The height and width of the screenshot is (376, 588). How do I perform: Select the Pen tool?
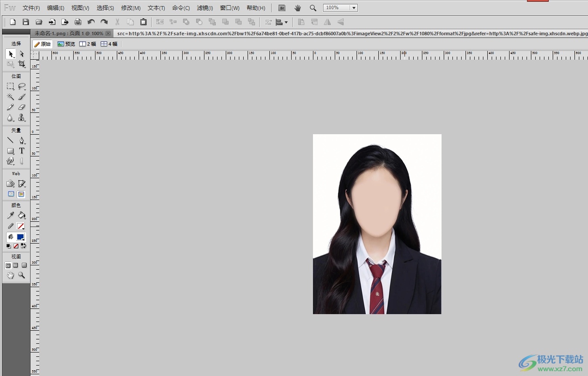[21, 140]
